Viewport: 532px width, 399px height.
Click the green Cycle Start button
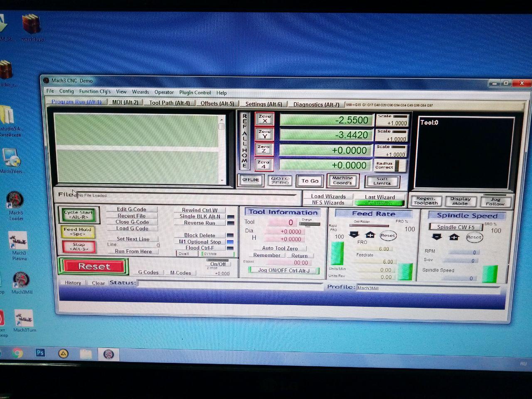tap(78, 214)
